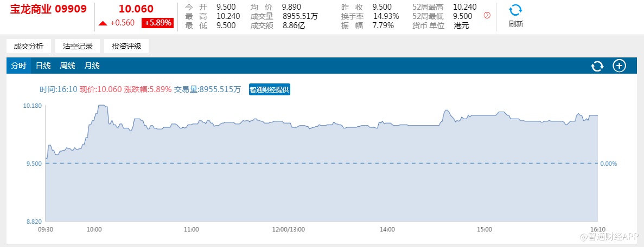Click the 10:00 time axis marker
Image resolution: width=644 pixels, height=247 pixels.
(94, 230)
